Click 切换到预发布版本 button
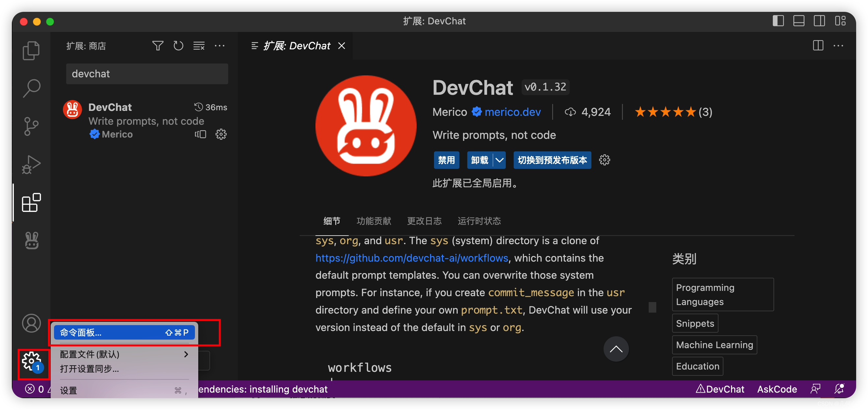This screenshot has width=868, height=410. point(552,160)
